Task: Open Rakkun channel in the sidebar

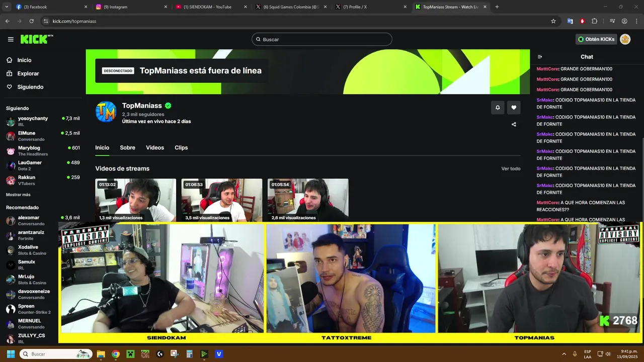Action: pos(43,180)
